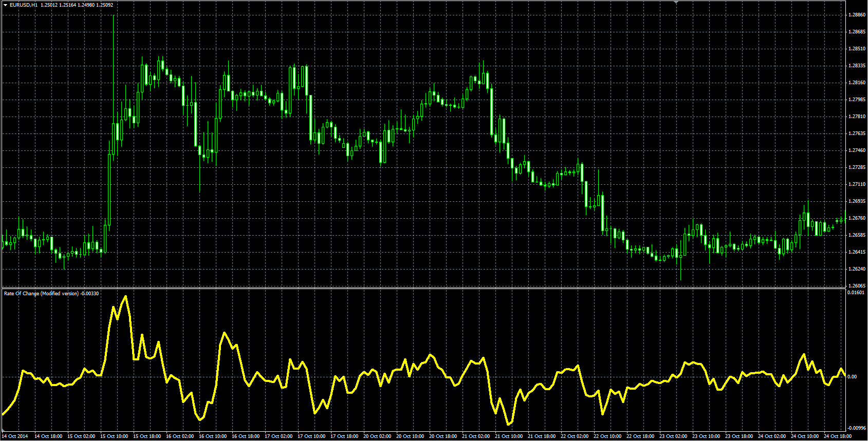Image resolution: width=868 pixels, height=441 pixels.
Task: Click the 0.00 indicator scale value
Action: click(x=852, y=377)
